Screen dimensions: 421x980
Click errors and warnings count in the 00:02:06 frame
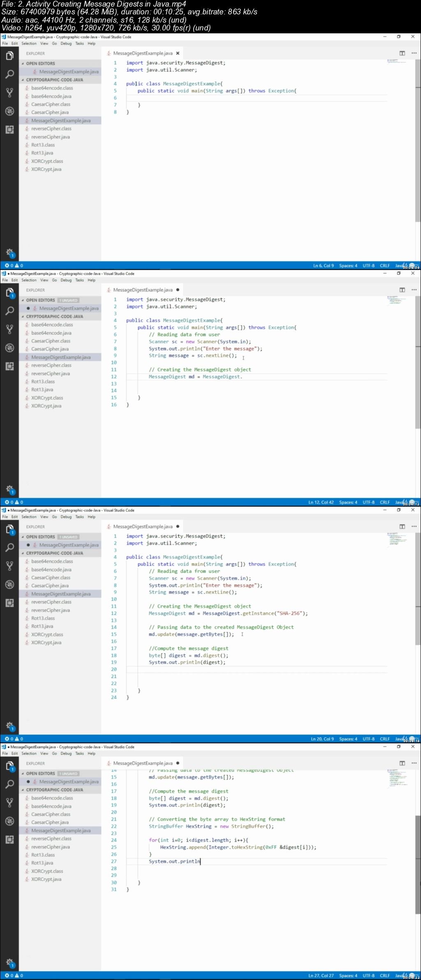(14, 265)
